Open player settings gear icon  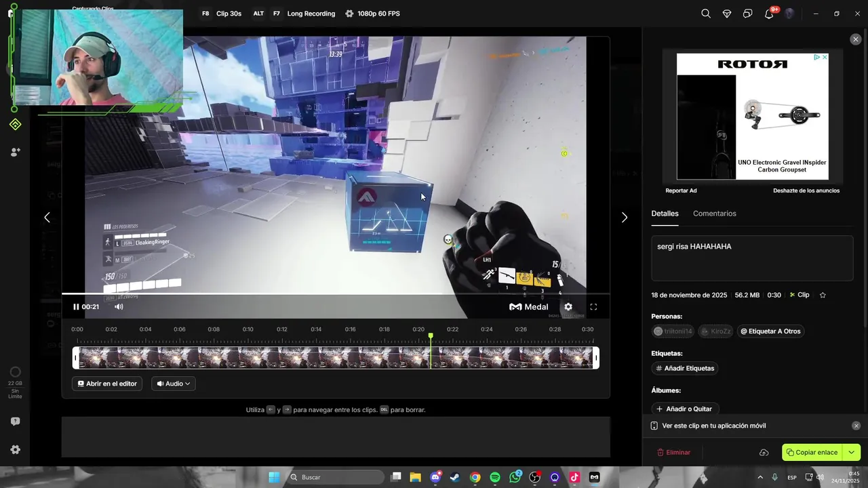point(568,307)
